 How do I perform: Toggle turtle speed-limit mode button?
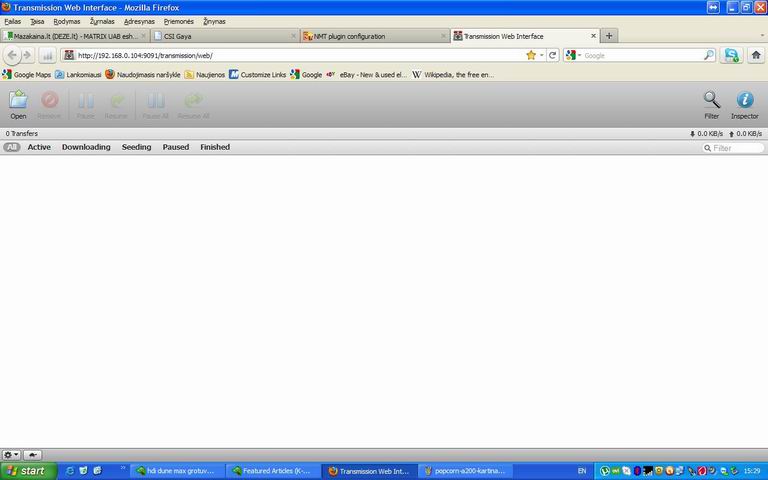click(33, 455)
